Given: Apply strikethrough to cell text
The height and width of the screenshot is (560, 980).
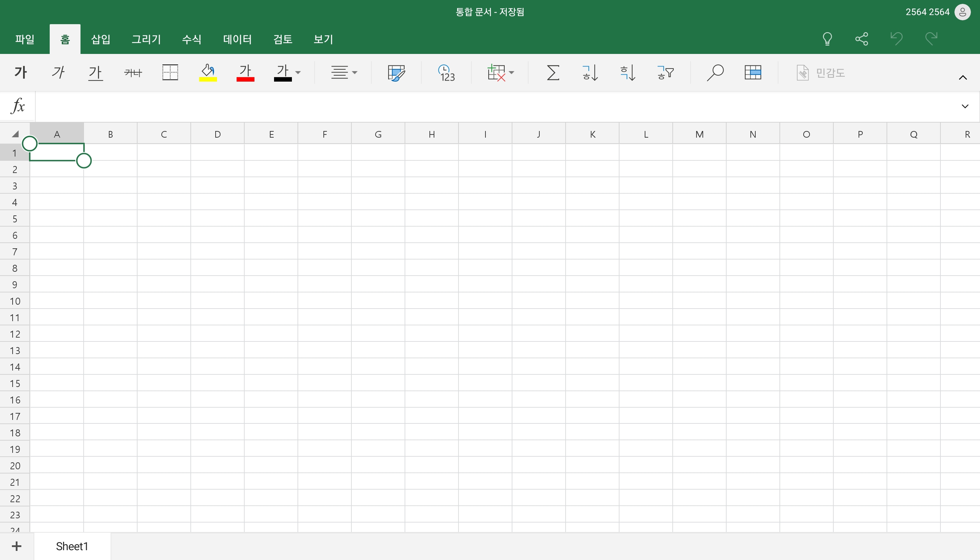Looking at the screenshot, I should pos(133,72).
